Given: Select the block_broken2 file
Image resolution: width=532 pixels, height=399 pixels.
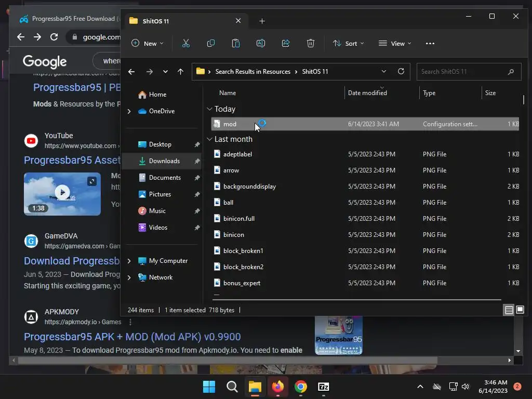Looking at the screenshot, I should (365, 267).
